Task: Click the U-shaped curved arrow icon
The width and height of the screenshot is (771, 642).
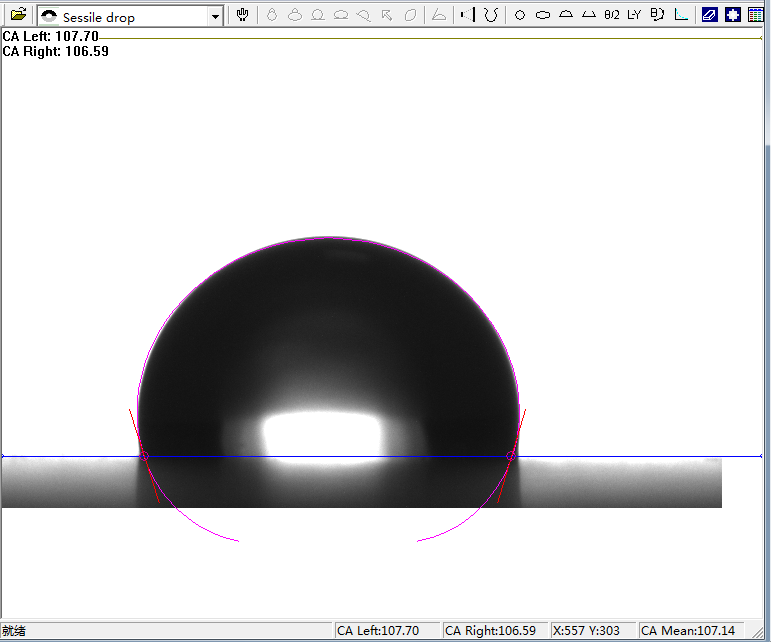Action: (490, 15)
